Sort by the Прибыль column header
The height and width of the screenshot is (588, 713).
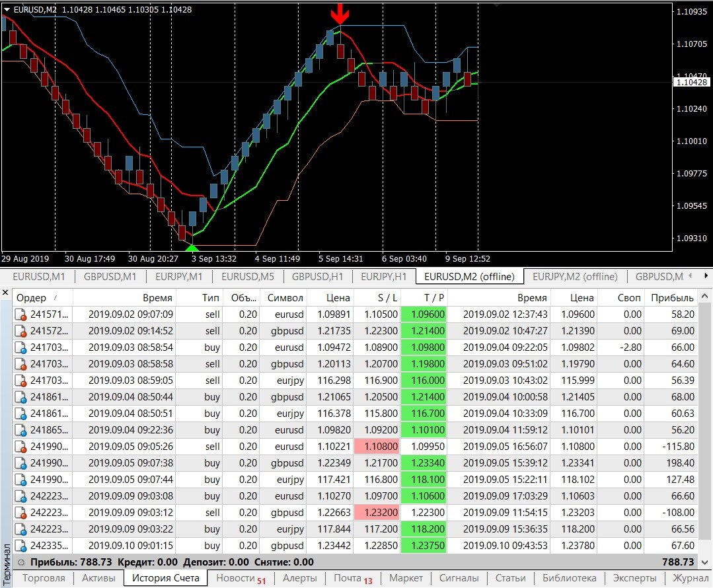click(x=671, y=297)
